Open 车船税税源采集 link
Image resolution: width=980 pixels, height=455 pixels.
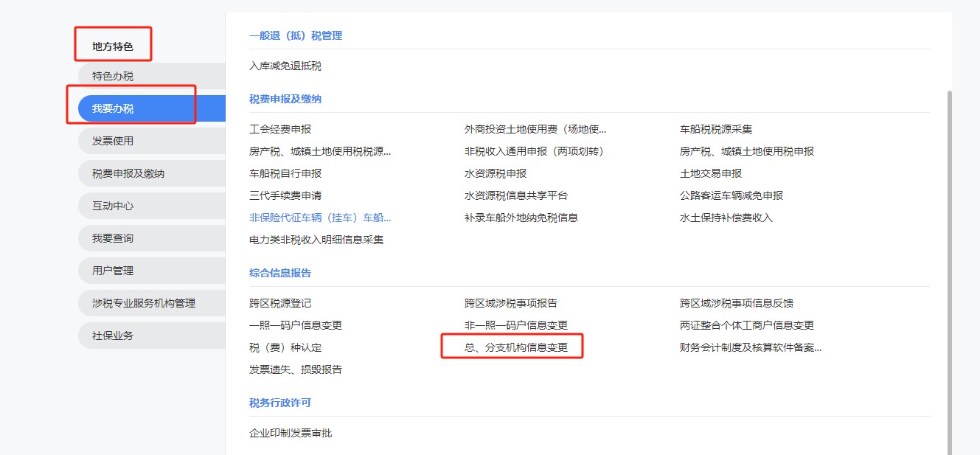click(716, 129)
